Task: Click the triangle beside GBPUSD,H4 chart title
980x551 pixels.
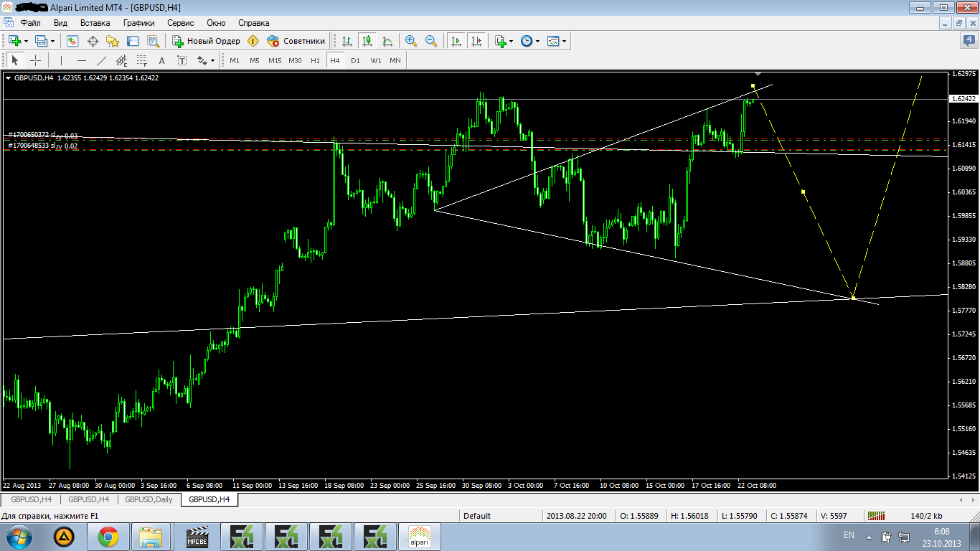Action: click(x=9, y=77)
